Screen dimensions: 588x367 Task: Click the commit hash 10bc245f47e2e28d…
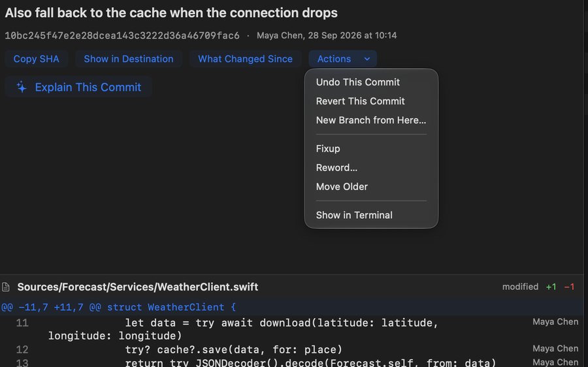click(122, 36)
